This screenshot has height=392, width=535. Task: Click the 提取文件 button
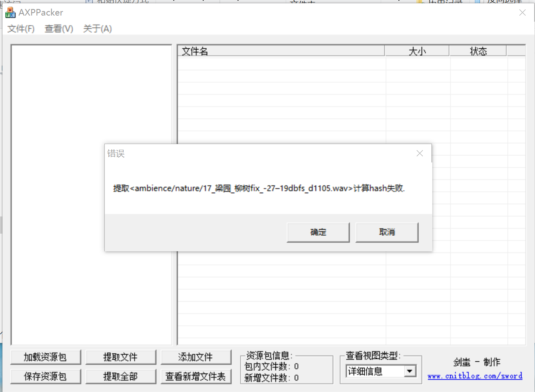[x=121, y=357]
